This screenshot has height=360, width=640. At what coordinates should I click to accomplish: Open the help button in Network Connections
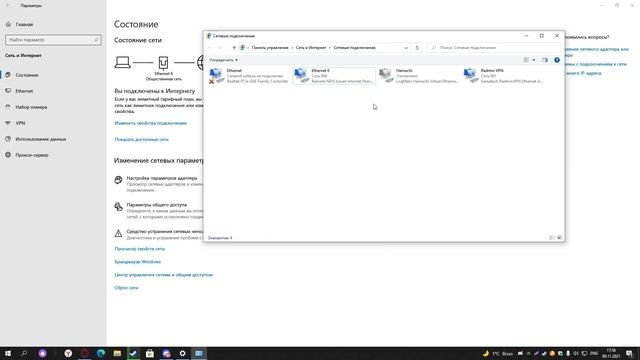557,60
